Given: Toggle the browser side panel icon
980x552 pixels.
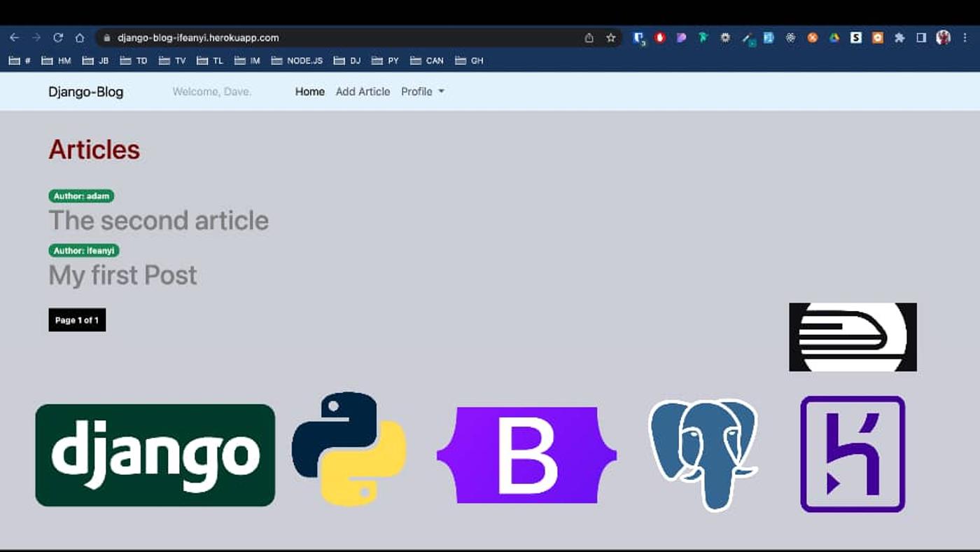Looking at the screenshot, I should coord(921,38).
